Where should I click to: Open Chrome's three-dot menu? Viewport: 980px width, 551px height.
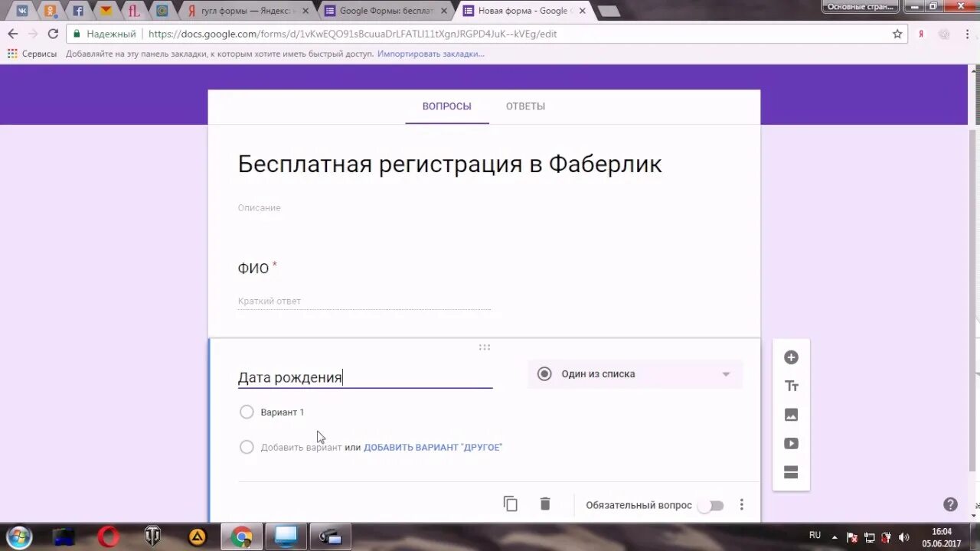point(969,34)
